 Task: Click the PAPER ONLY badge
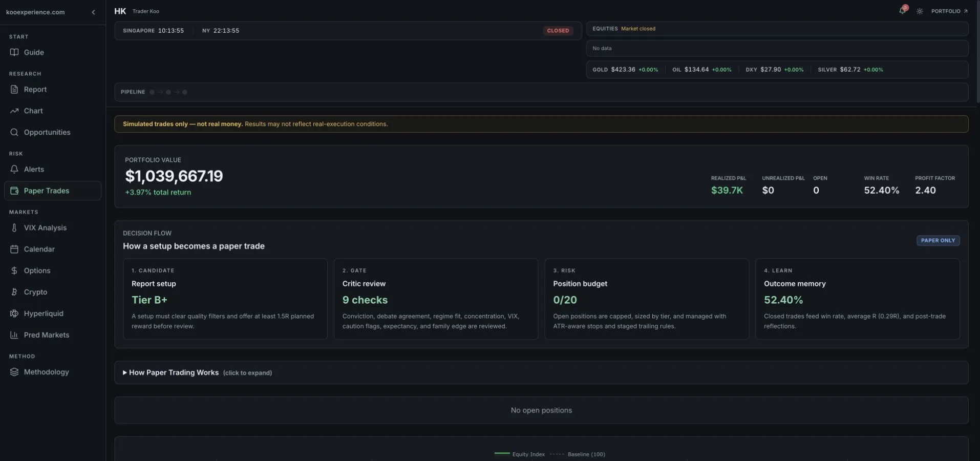coord(938,240)
